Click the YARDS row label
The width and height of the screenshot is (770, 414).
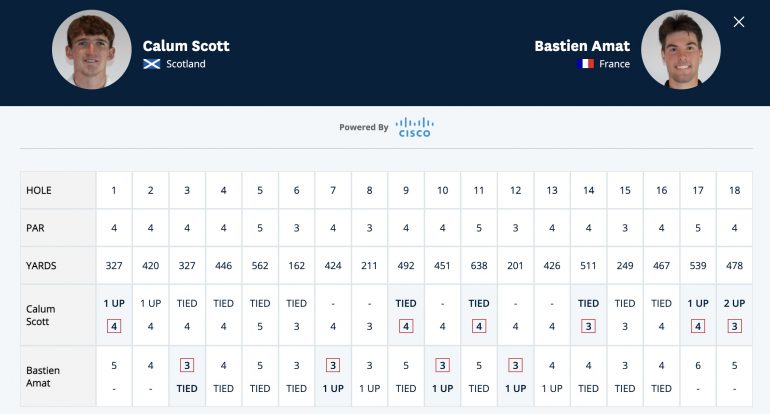tap(41, 266)
